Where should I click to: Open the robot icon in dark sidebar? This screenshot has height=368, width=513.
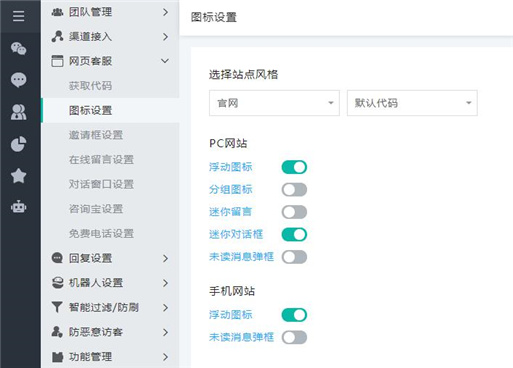(19, 207)
